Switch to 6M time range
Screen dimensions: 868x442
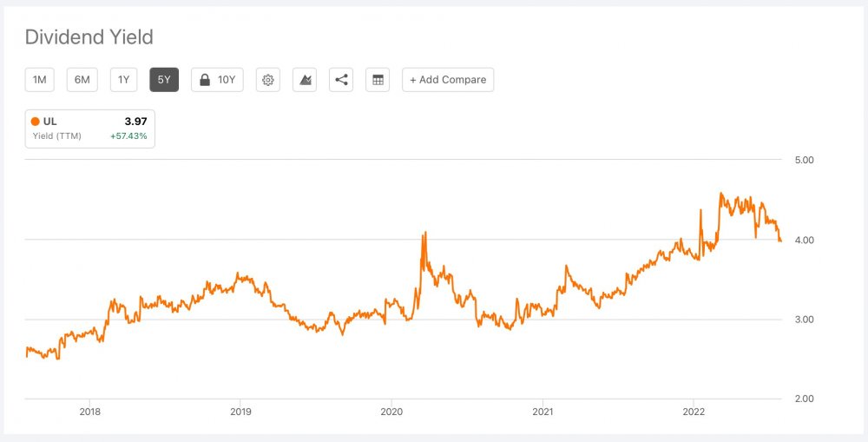(x=82, y=80)
